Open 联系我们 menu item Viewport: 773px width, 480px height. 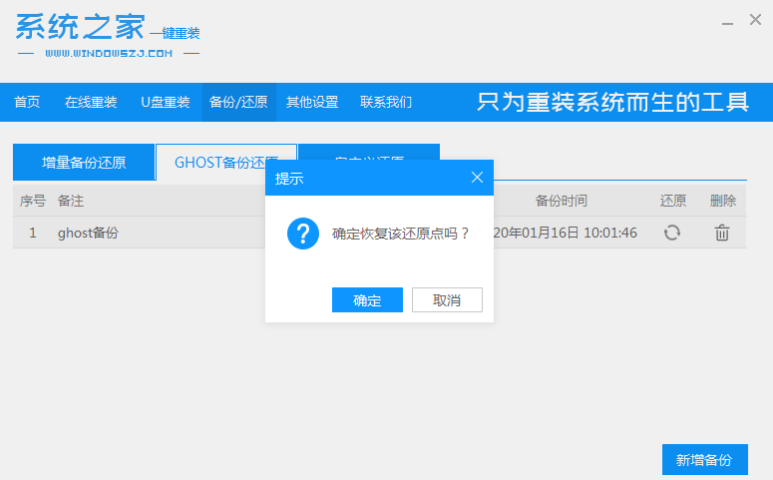[386, 102]
